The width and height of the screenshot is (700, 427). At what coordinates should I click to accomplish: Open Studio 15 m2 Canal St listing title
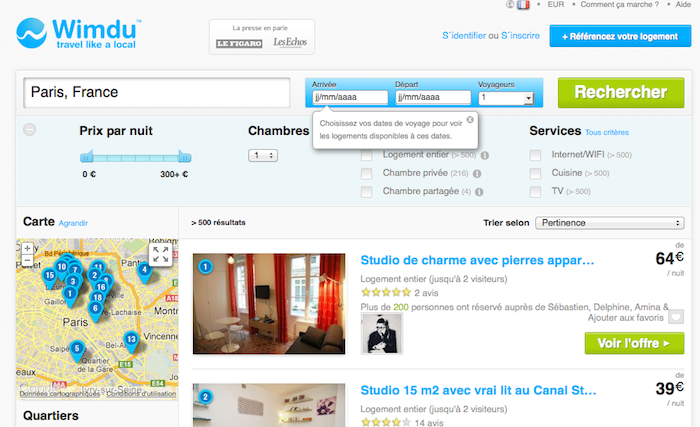click(478, 390)
